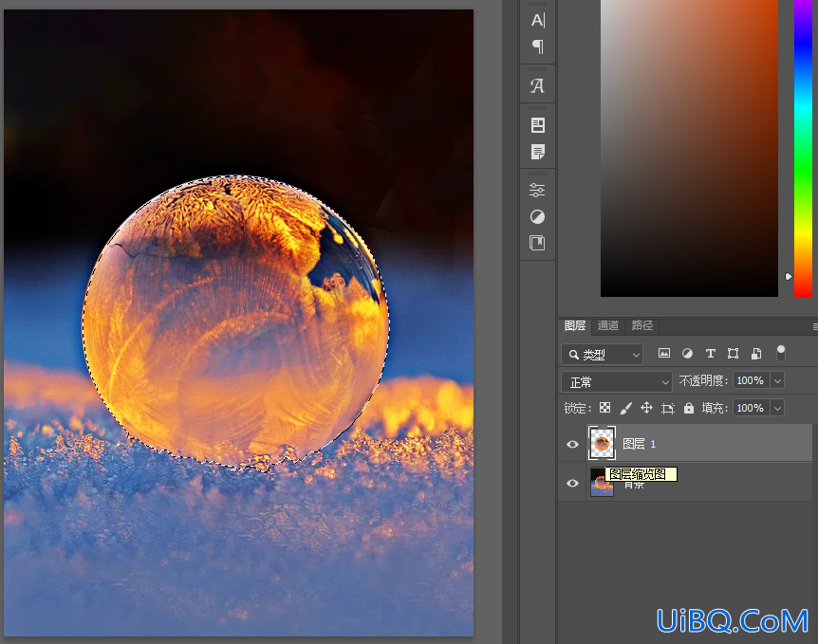Open the Character panel icon
Viewport: 818px width, 644px height.
(x=537, y=20)
